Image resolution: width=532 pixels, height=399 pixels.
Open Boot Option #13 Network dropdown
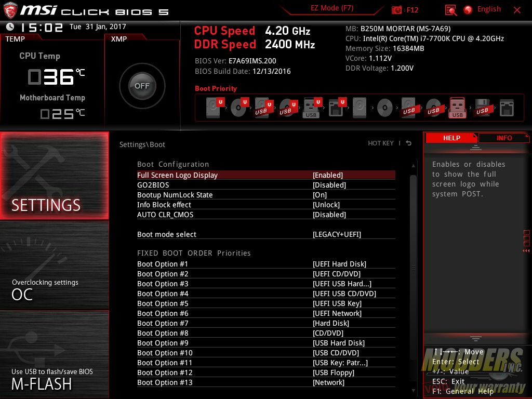click(328, 382)
